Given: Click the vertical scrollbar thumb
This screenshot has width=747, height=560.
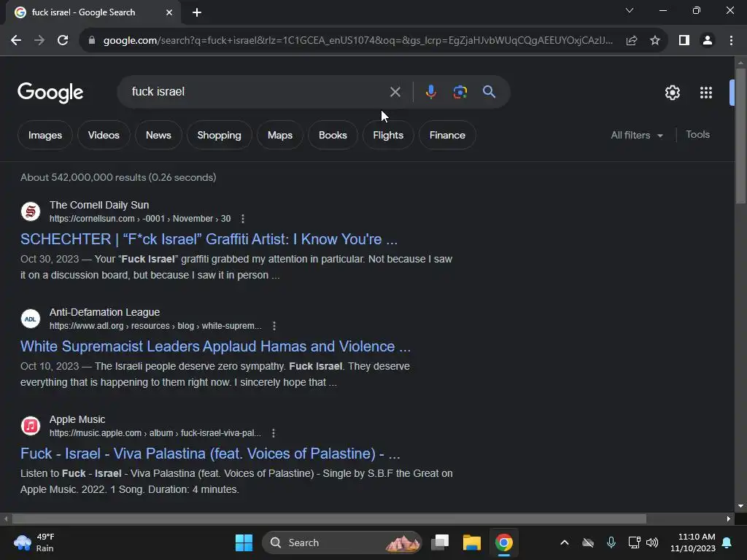Looking at the screenshot, I should tap(740, 136).
